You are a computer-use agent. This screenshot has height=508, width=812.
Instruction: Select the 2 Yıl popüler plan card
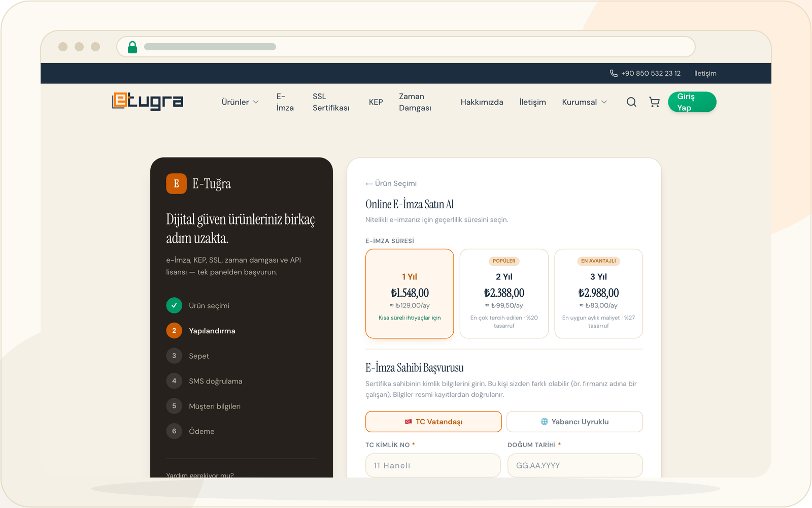click(x=504, y=294)
